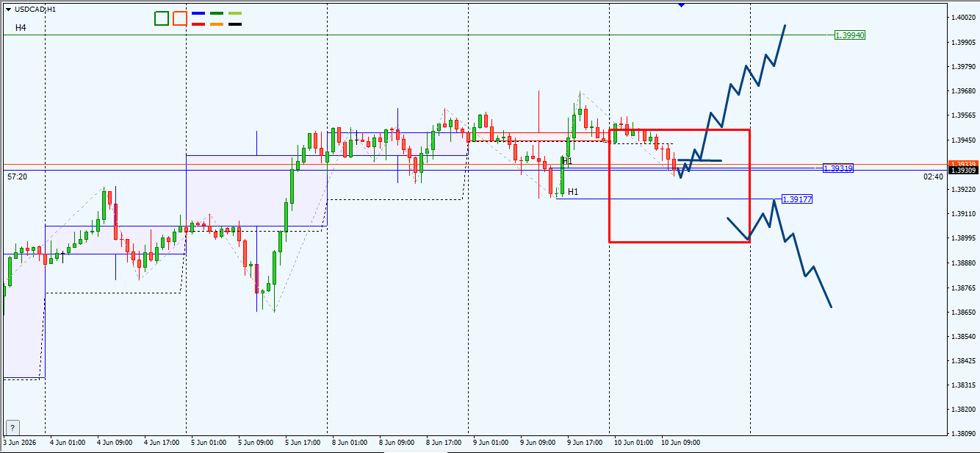This screenshot has height=453, width=980.
Task: Click the 9 Jun 01:00 time label
Action: click(x=491, y=443)
